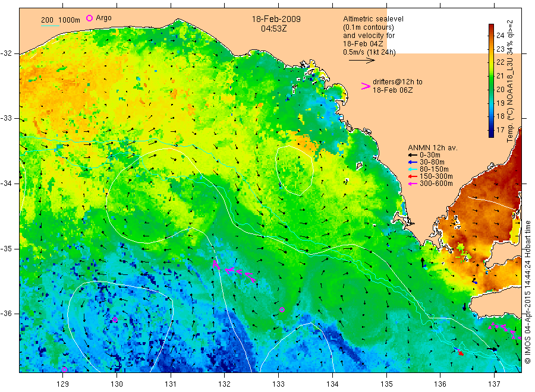
Task: Click the '0-30m' depth range label
Action: click(430, 155)
